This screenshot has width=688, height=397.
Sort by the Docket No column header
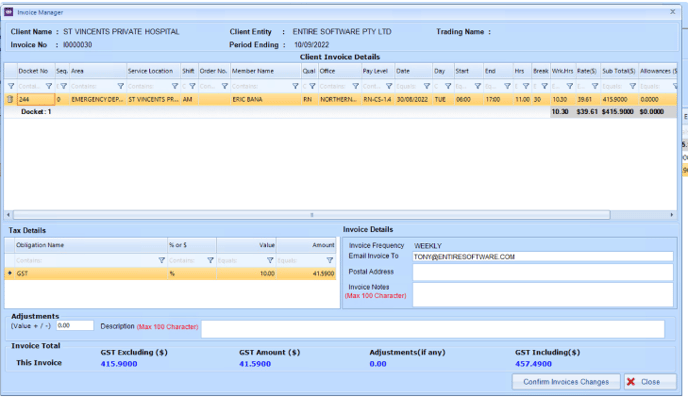pyautogui.click(x=35, y=71)
